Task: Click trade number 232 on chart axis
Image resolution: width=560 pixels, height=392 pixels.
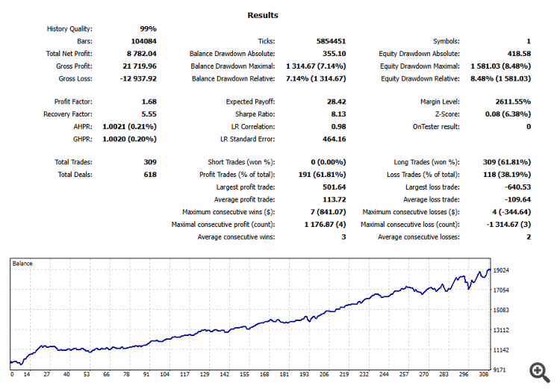Action: [364, 375]
